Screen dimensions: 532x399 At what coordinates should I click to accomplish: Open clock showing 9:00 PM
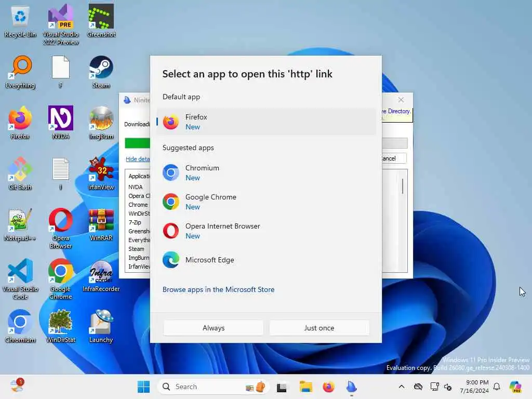[474, 387]
